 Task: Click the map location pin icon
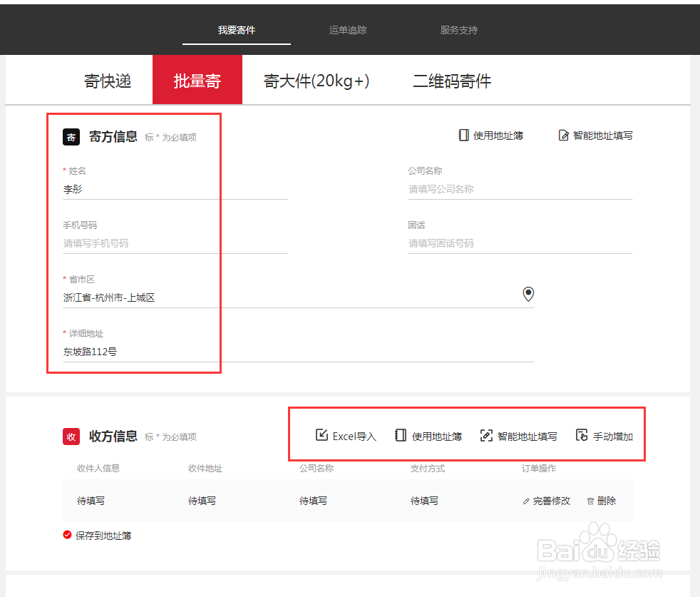528,294
